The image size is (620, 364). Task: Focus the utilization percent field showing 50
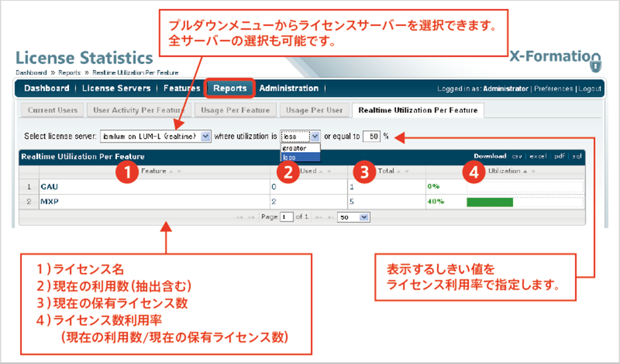click(371, 137)
